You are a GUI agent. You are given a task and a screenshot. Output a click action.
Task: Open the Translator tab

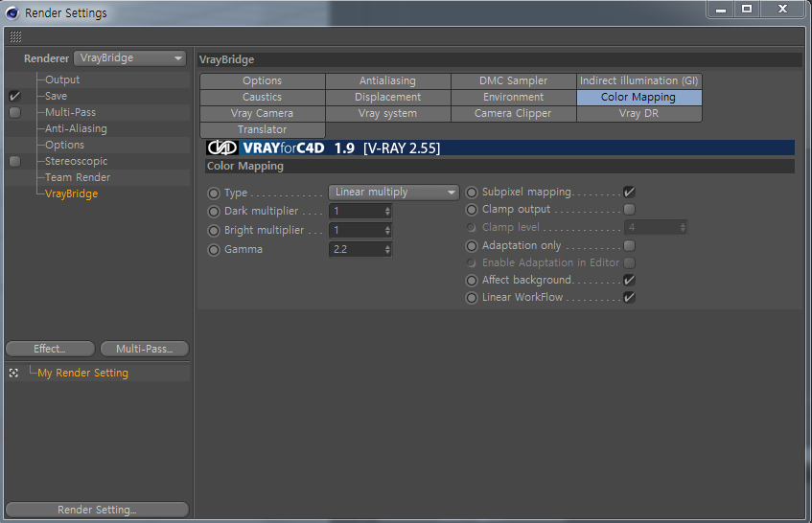coord(263,129)
